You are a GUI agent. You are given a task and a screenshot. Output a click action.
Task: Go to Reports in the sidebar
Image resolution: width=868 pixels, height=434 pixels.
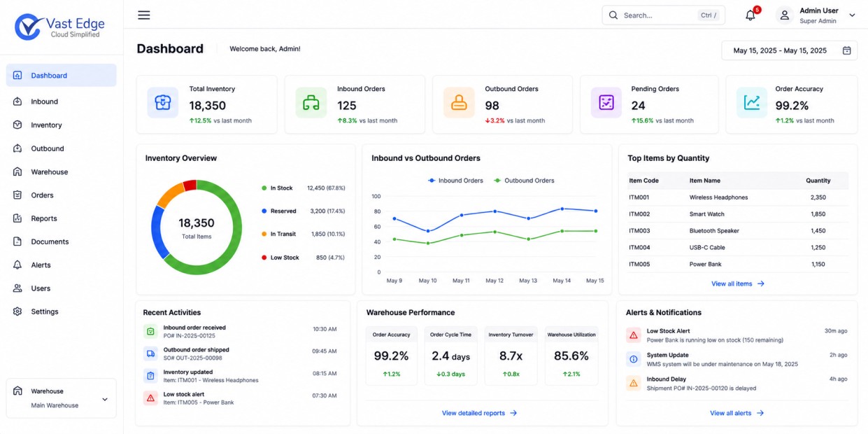62,218
